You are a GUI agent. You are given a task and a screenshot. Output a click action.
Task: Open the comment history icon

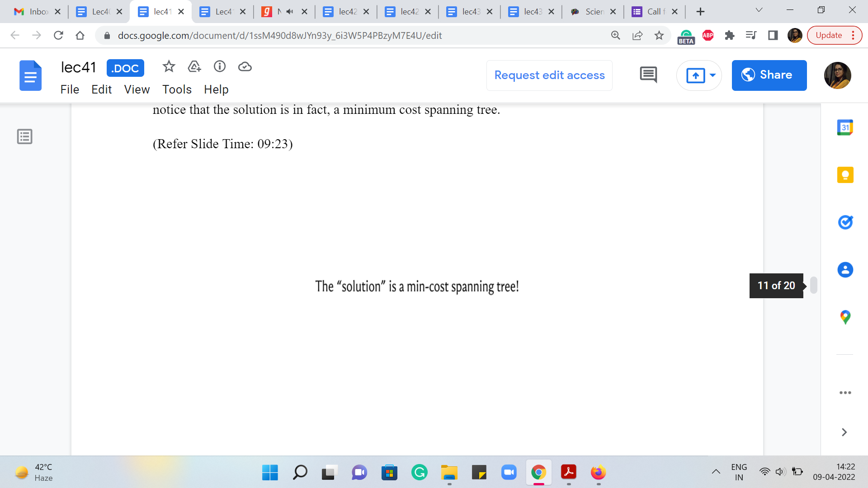[648, 75]
